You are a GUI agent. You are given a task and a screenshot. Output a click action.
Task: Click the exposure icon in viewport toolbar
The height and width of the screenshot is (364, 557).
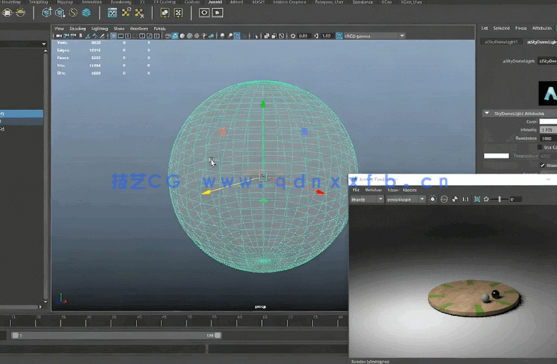pyautogui.click(x=293, y=36)
